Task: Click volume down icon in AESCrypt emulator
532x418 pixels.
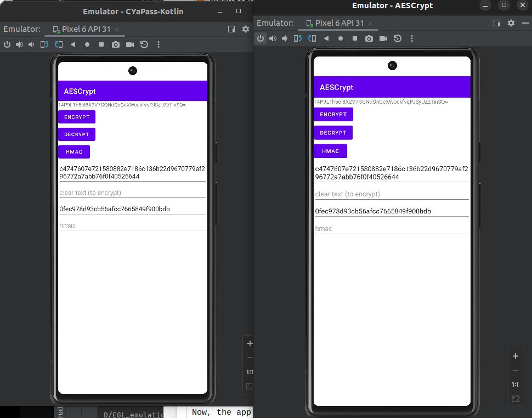Action: coord(285,38)
